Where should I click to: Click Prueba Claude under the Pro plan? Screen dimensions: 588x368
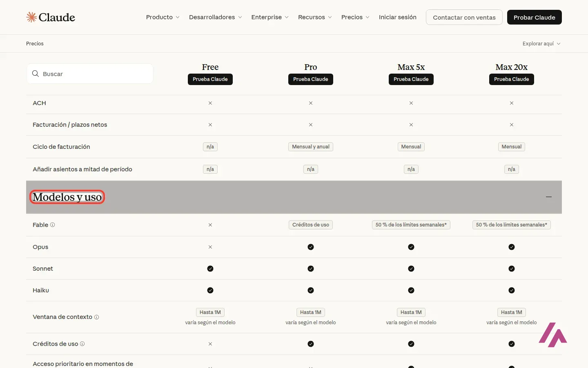[311, 79]
